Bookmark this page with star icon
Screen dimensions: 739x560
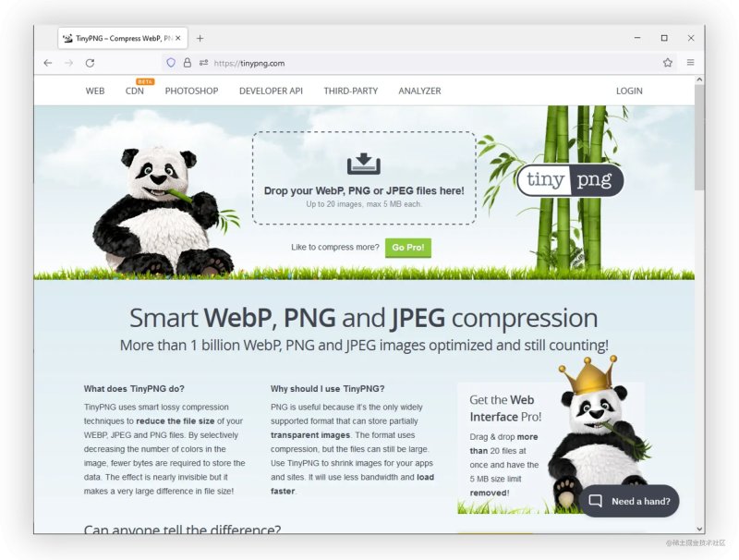(x=667, y=63)
